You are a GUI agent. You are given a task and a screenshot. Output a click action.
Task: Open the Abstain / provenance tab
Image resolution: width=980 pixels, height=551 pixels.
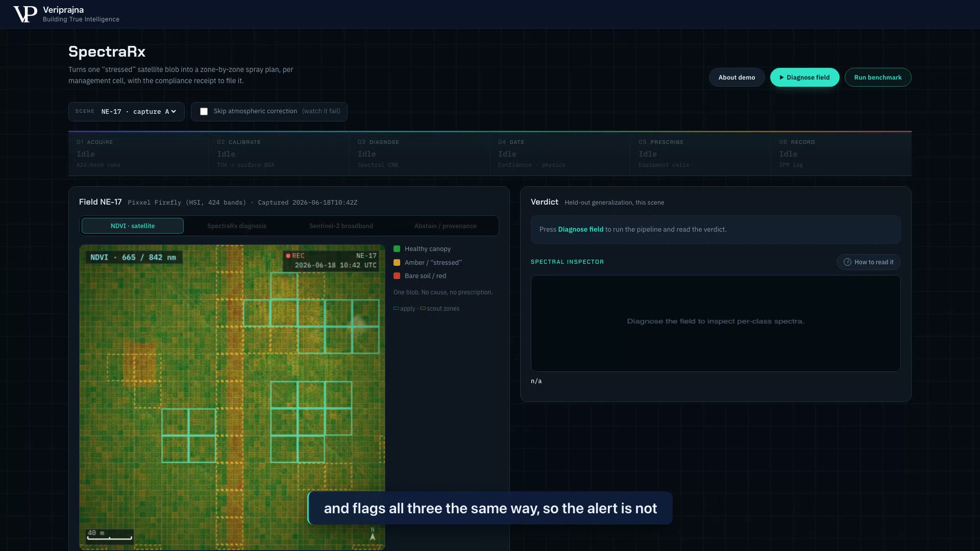445,226
